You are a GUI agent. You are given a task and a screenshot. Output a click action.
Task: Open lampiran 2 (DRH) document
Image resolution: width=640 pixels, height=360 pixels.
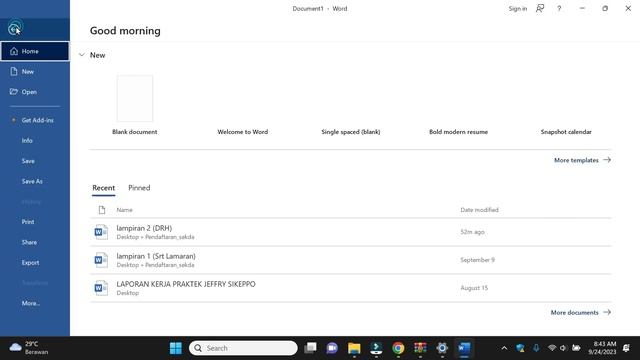[x=351, y=232]
